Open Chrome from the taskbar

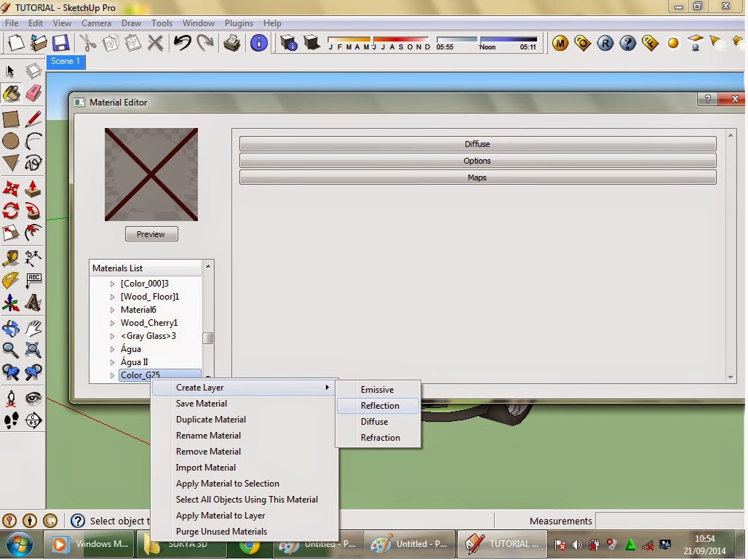pos(249,544)
